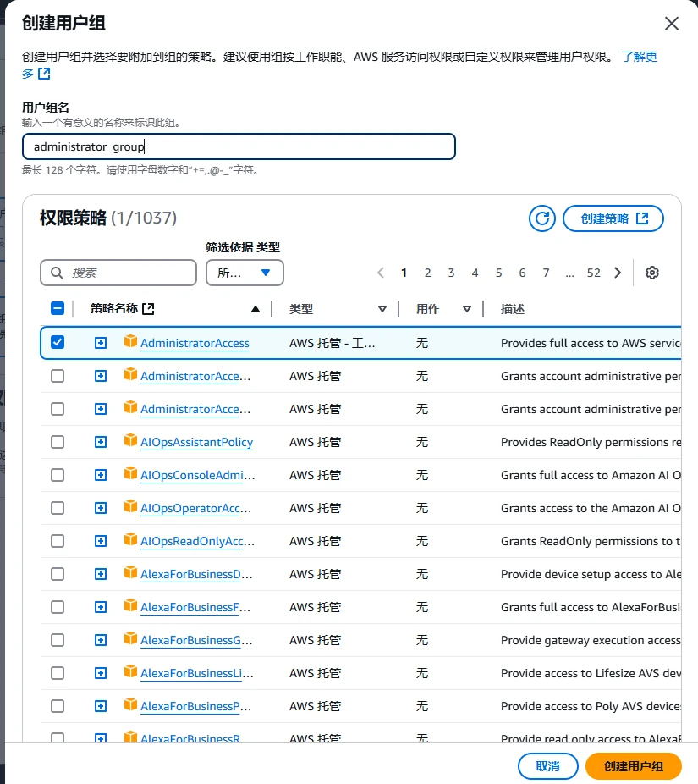Jump to page 52
698x784 pixels.
(594, 273)
